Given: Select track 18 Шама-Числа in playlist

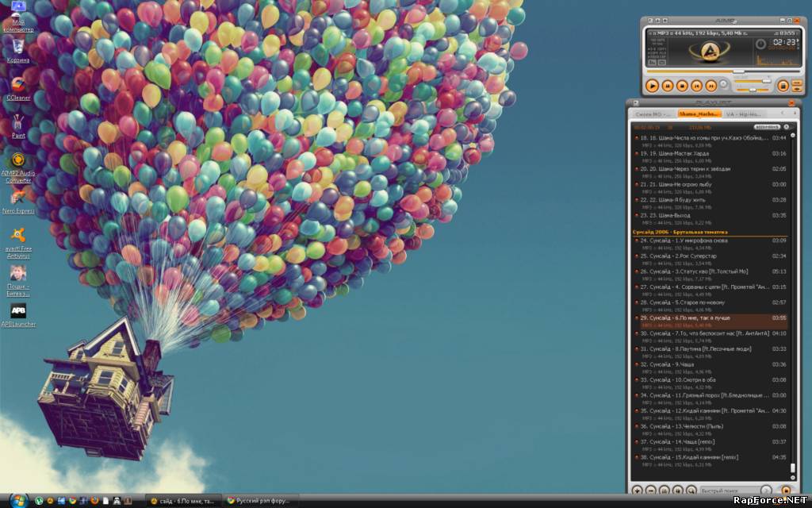Looking at the screenshot, I should [x=710, y=141].
